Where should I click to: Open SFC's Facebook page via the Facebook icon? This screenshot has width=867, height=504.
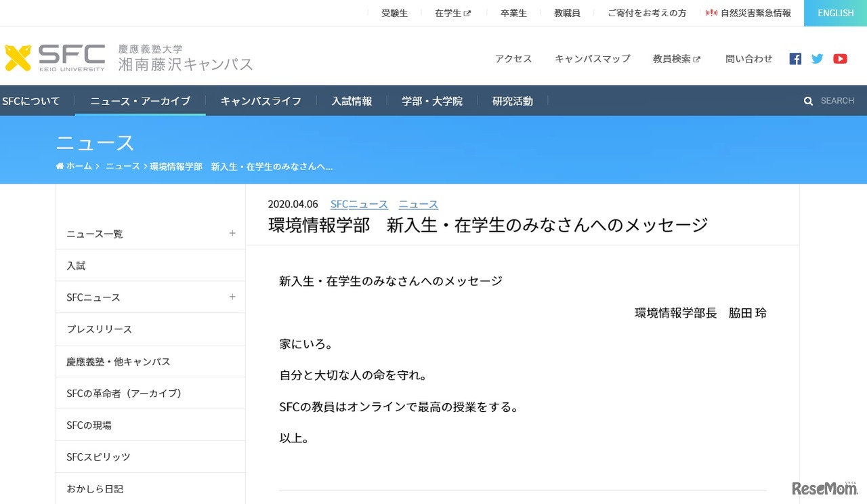coord(795,58)
